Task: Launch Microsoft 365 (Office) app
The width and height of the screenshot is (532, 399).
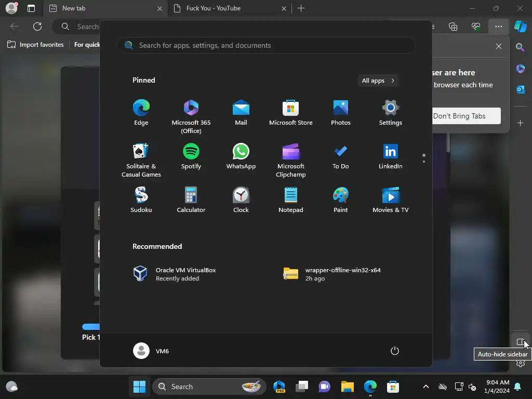Action: point(191,116)
